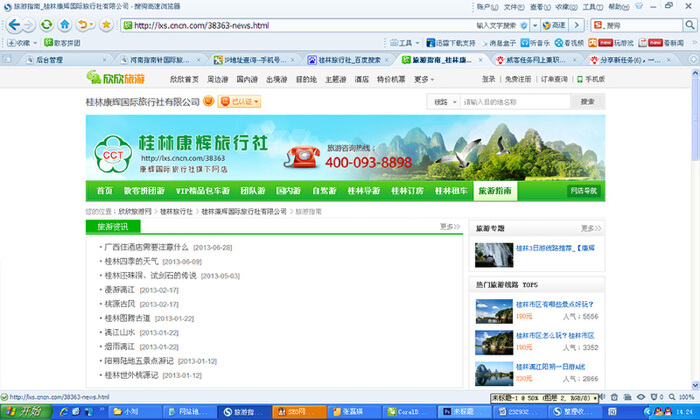Click the 听音乐 toolbar item

[x=535, y=43]
